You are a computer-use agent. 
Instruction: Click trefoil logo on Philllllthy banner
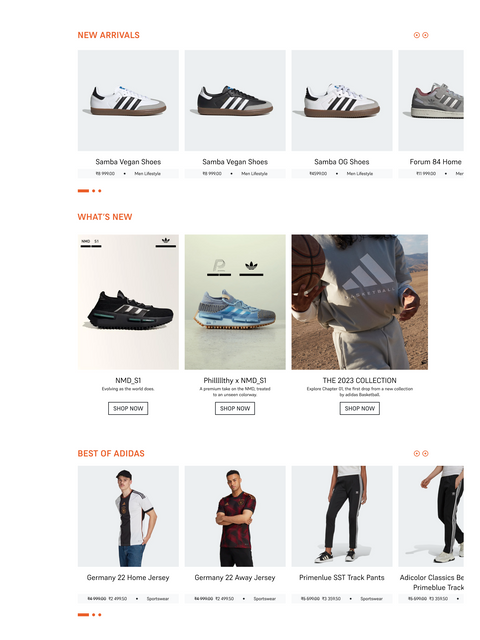[x=251, y=267]
